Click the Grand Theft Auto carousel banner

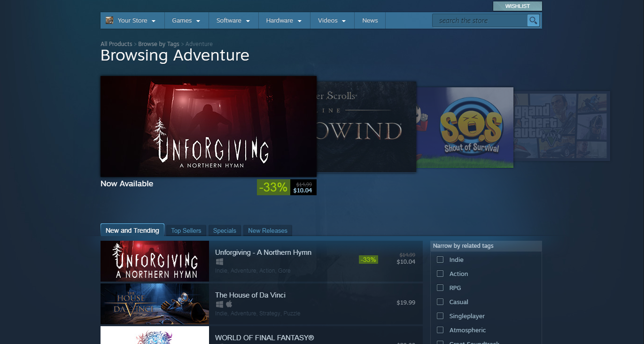pos(562,126)
